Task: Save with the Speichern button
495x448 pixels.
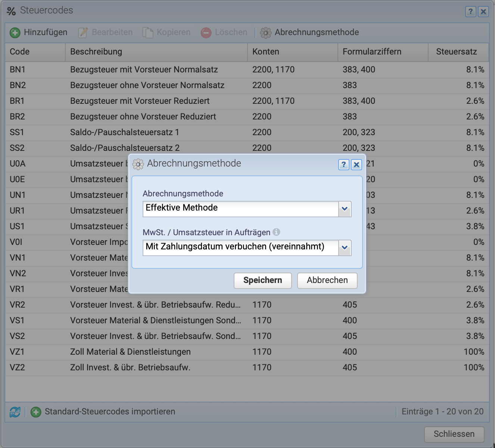Action: pos(263,280)
